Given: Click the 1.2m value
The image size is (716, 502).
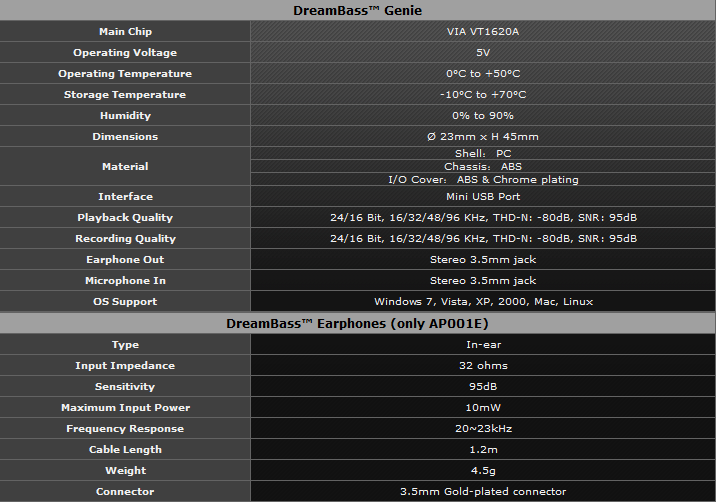Looking at the screenshot, I should click(x=483, y=449).
